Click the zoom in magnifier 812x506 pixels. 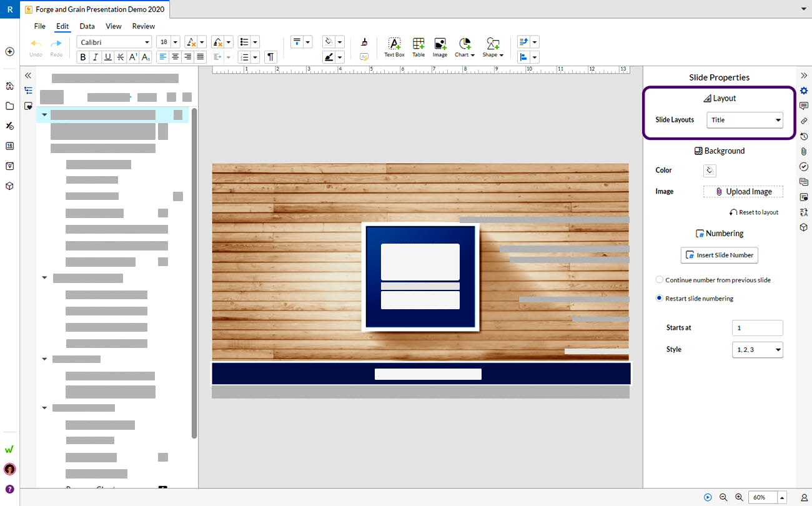[739, 497]
